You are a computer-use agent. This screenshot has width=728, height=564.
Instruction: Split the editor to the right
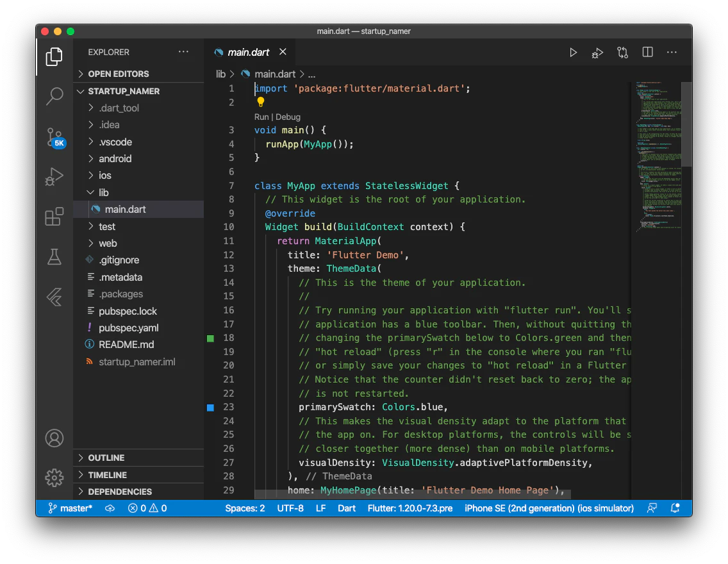tap(647, 53)
